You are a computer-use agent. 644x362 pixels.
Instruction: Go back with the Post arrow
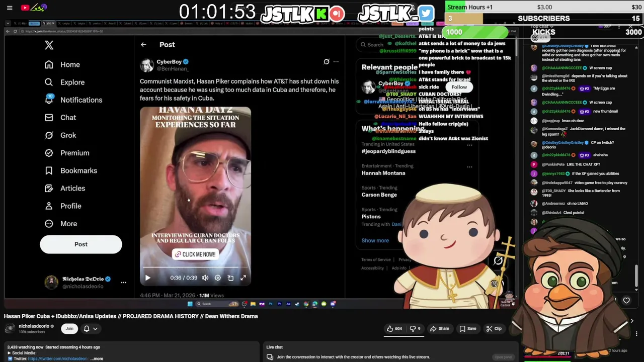pyautogui.click(x=143, y=45)
